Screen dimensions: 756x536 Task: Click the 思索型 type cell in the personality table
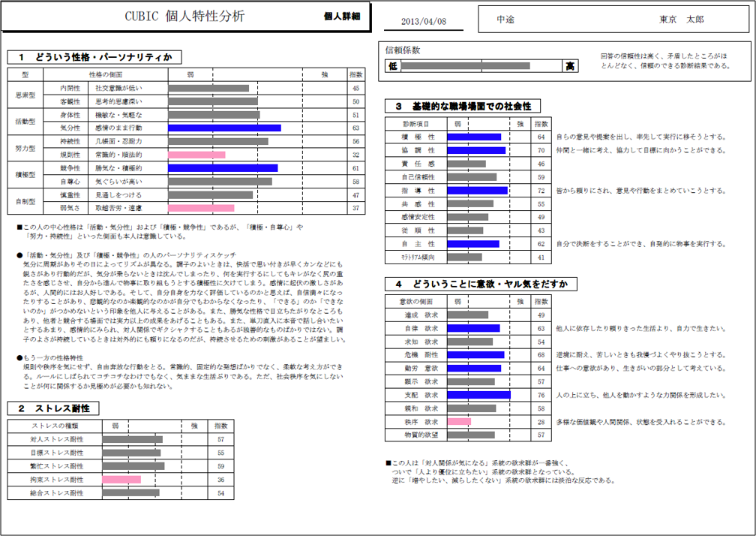point(25,95)
